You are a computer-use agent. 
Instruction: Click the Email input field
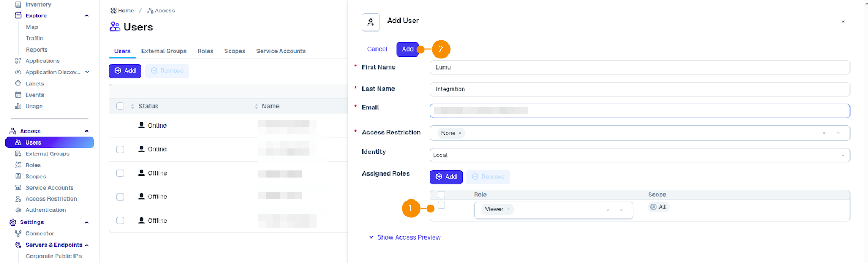tap(639, 111)
